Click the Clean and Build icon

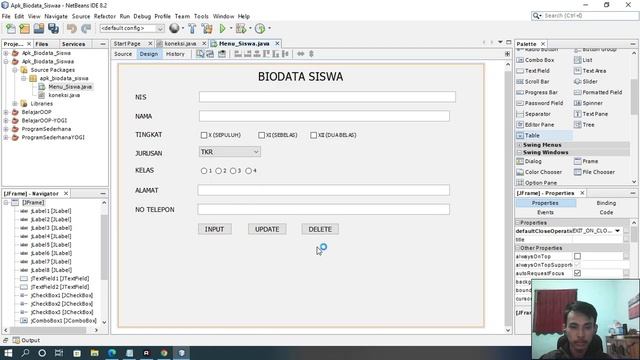(207, 28)
